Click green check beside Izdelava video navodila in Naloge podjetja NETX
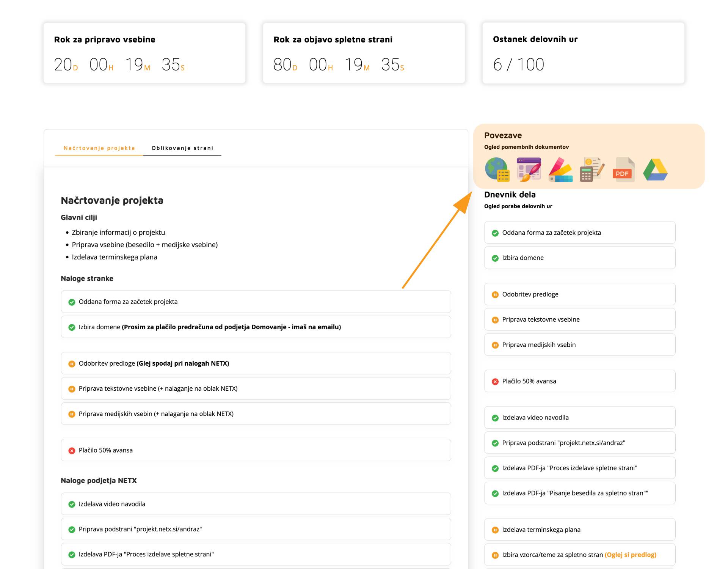 click(72, 504)
